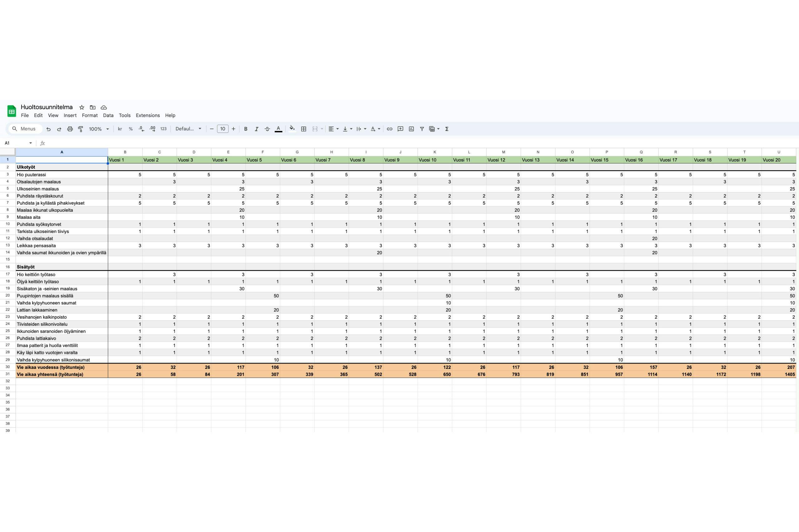Open the View menu
The width and height of the screenshot is (799, 532).
[x=53, y=115]
